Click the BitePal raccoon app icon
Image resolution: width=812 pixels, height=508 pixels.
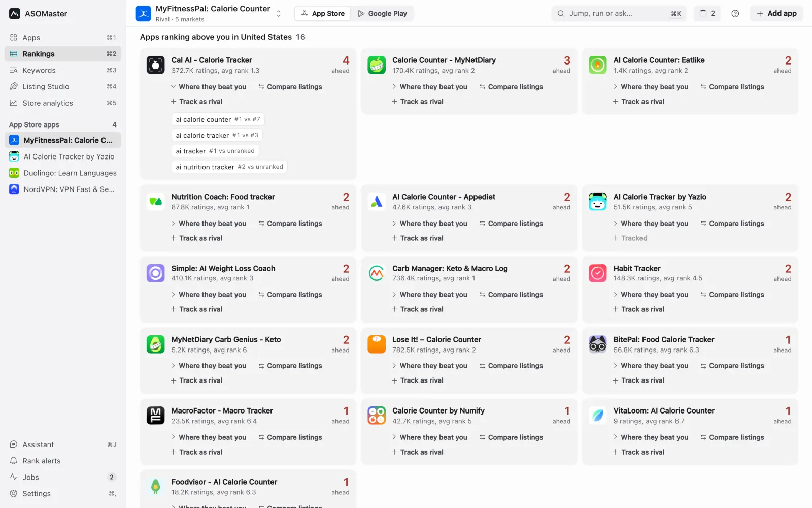coord(598,344)
